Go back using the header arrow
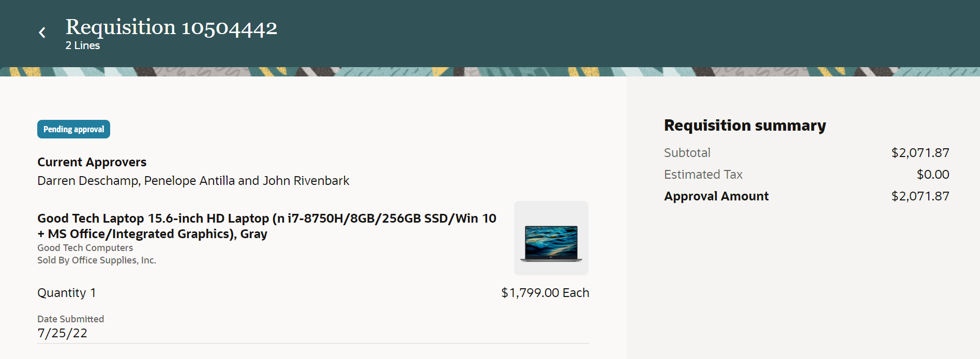 (42, 33)
